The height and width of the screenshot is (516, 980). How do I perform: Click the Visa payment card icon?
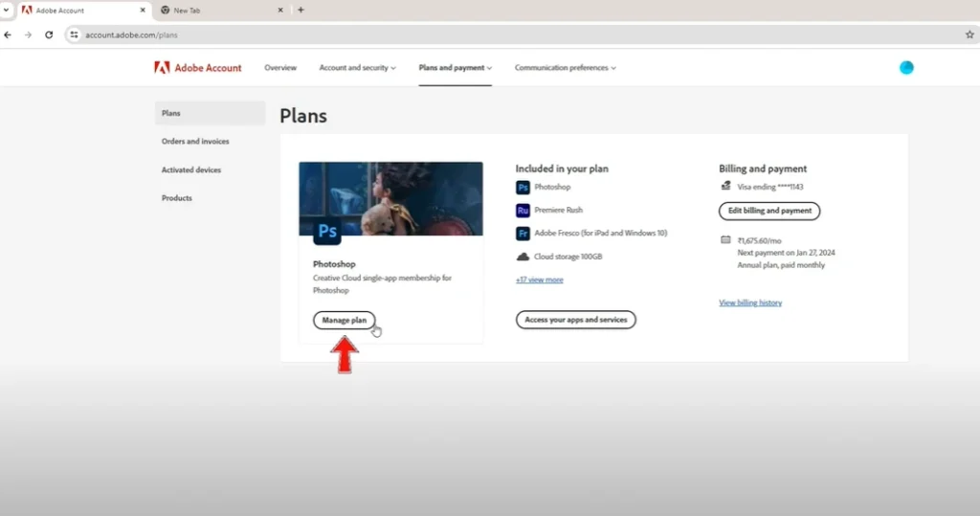tap(725, 186)
